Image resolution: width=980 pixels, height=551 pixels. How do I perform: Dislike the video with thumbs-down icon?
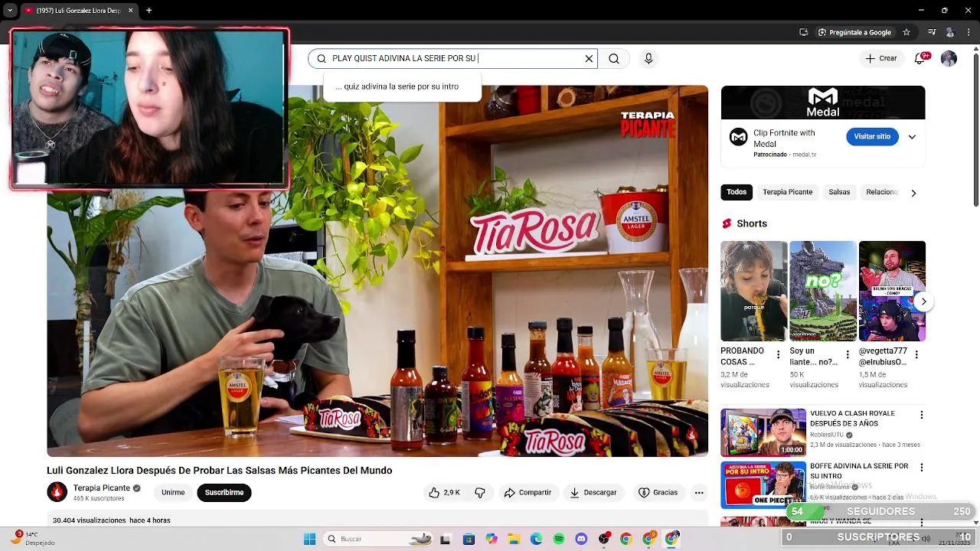(x=479, y=493)
